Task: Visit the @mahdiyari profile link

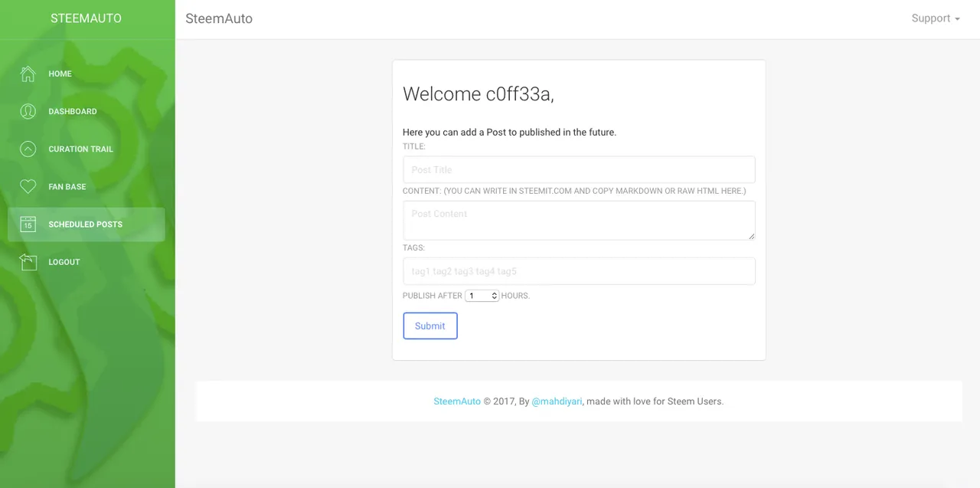Action: point(557,401)
